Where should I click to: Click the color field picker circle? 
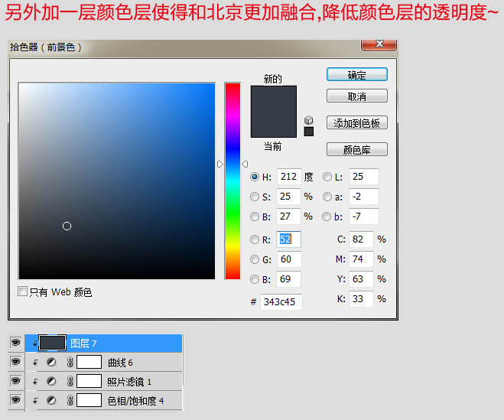(67, 226)
